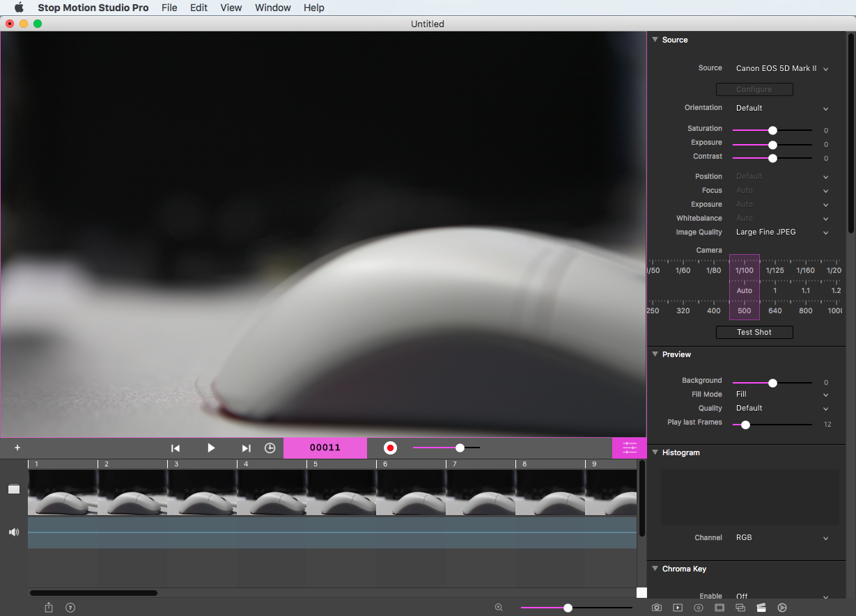Select frame 3 thumbnail in timeline
The height and width of the screenshot is (616, 856).
click(202, 492)
